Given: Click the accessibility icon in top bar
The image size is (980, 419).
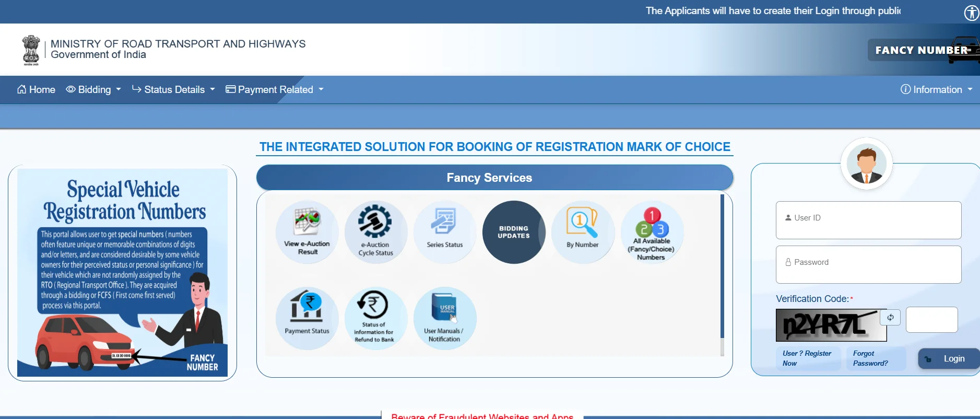Looking at the screenshot, I should (x=971, y=13).
